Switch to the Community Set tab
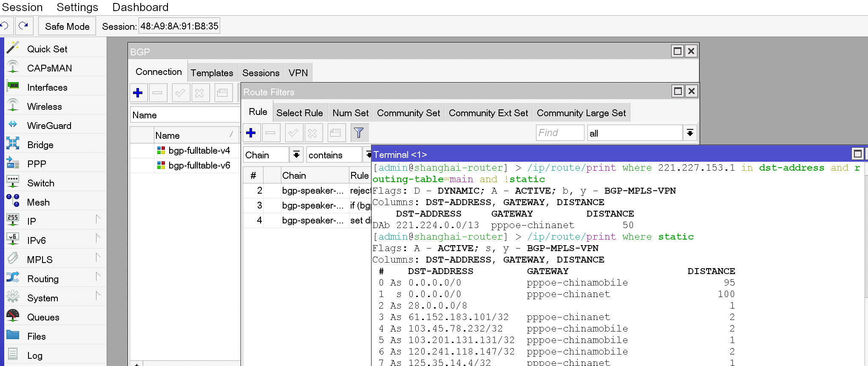 (408, 113)
